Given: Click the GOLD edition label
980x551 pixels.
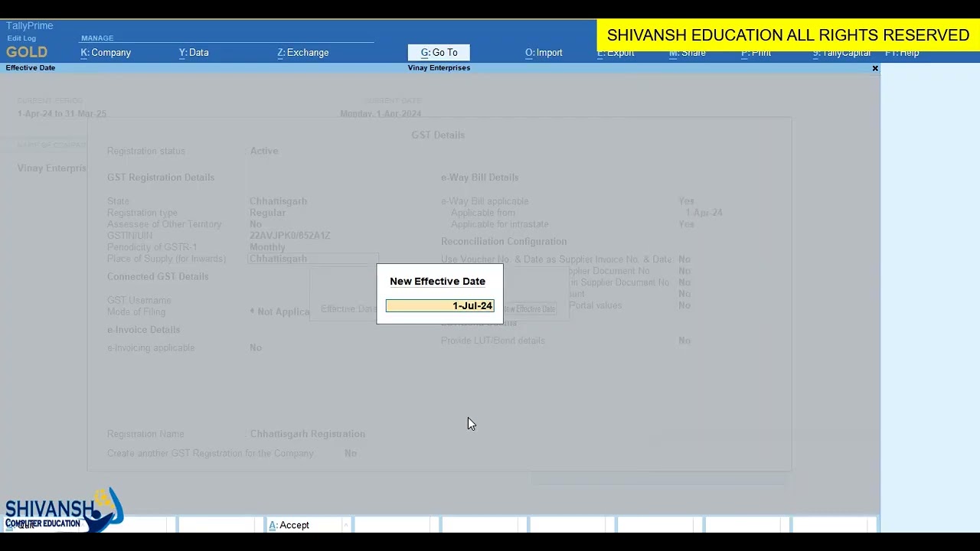Looking at the screenshot, I should [x=27, y=52].
